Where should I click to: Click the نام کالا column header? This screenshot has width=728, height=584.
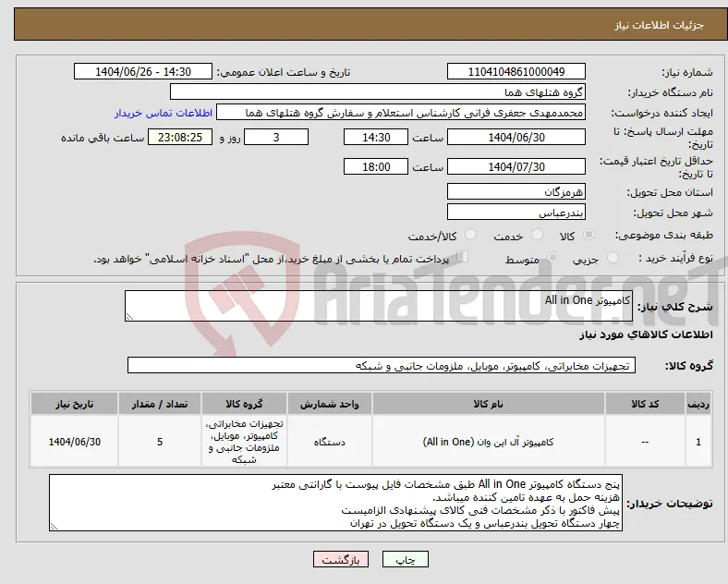(x=488, y=404)
